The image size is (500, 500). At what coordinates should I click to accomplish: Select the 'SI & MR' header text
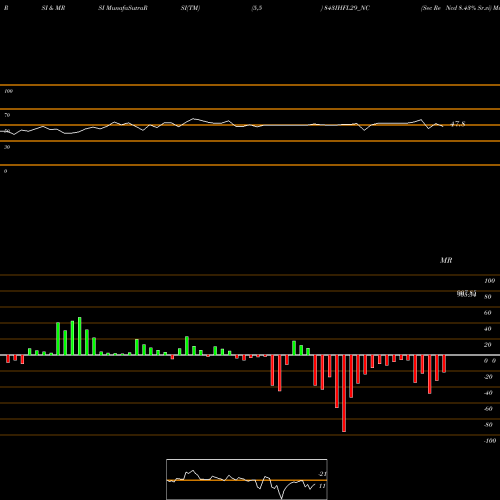[x=53, y=8]
